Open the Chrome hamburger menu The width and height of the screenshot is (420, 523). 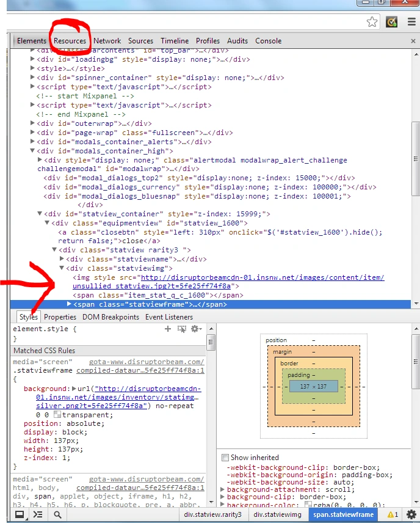click(x=411, y=22)
